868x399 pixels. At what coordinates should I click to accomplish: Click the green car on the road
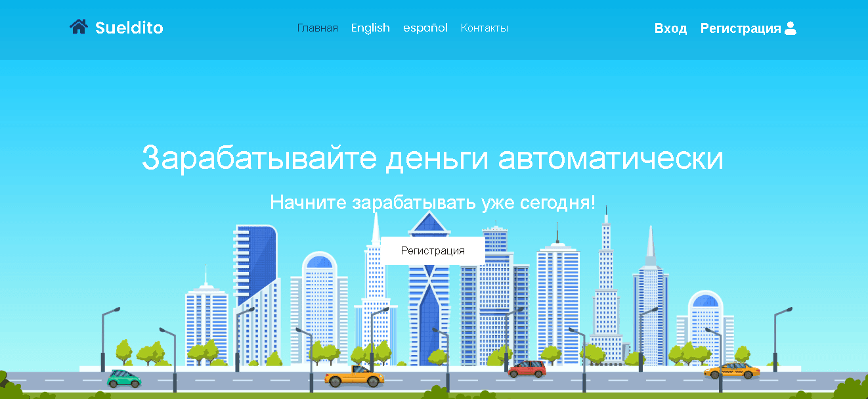click(124, 378)
